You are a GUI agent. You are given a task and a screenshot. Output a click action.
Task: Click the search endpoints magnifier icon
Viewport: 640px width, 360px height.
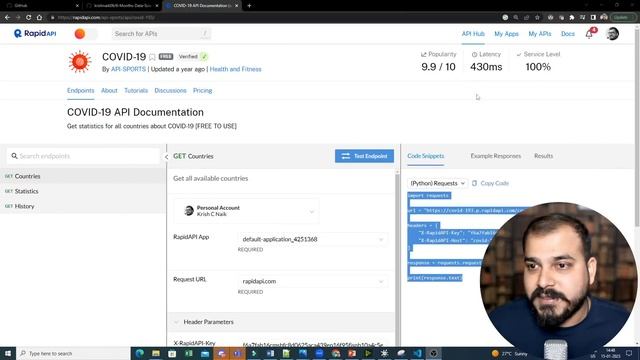click(x=14, y=156)
